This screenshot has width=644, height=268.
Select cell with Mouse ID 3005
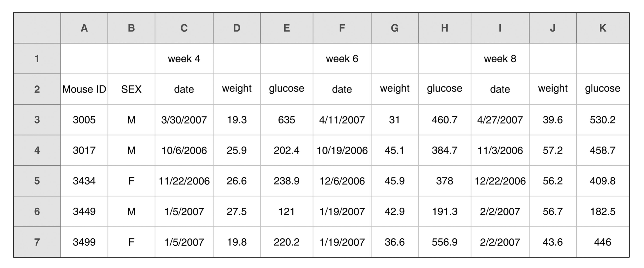point(84,120)
